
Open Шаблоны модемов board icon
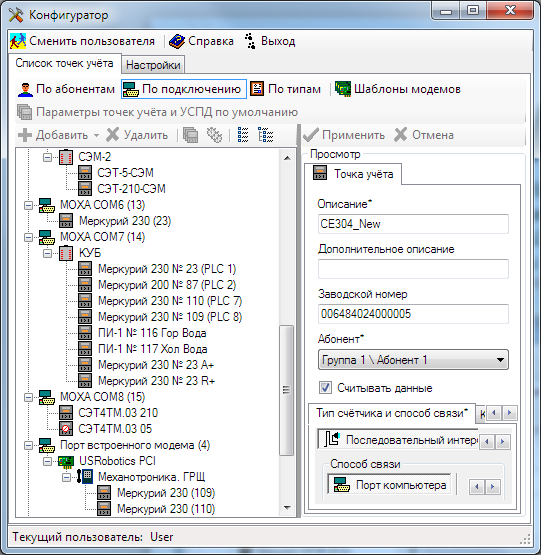(343, 89)
